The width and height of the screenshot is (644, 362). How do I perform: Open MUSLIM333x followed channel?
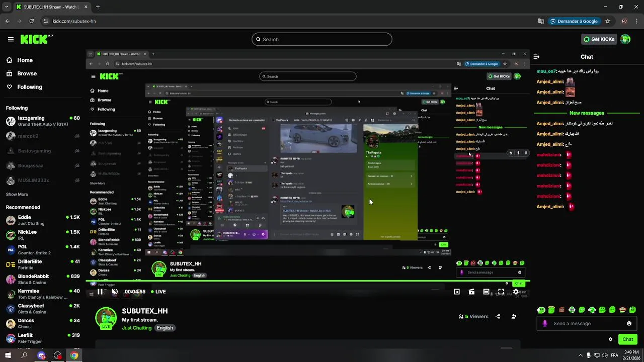[43, 180]
